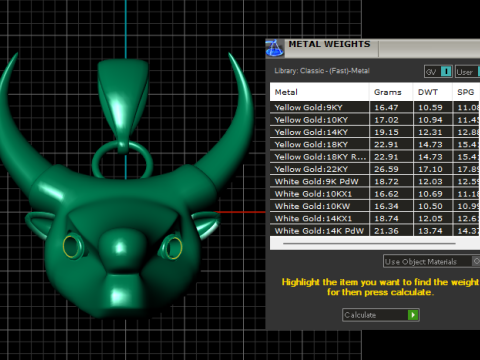Toggle the User library switch
The width and height of the screenshot is (480, 360).
(467, 72)
